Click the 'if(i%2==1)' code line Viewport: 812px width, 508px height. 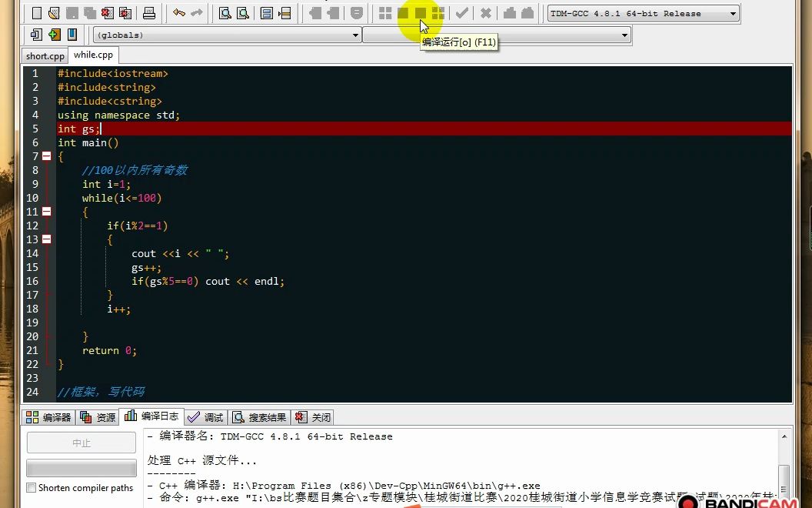[x=137, y=226]
